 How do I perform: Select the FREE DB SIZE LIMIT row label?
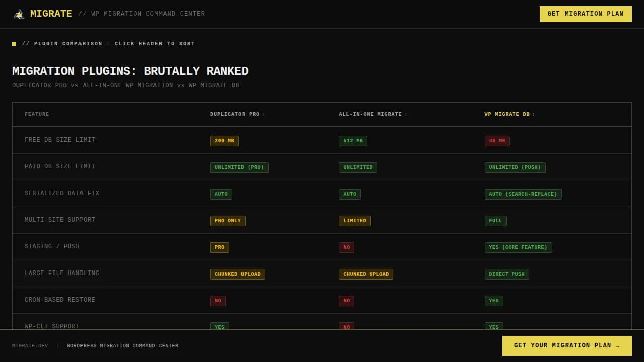60,140
